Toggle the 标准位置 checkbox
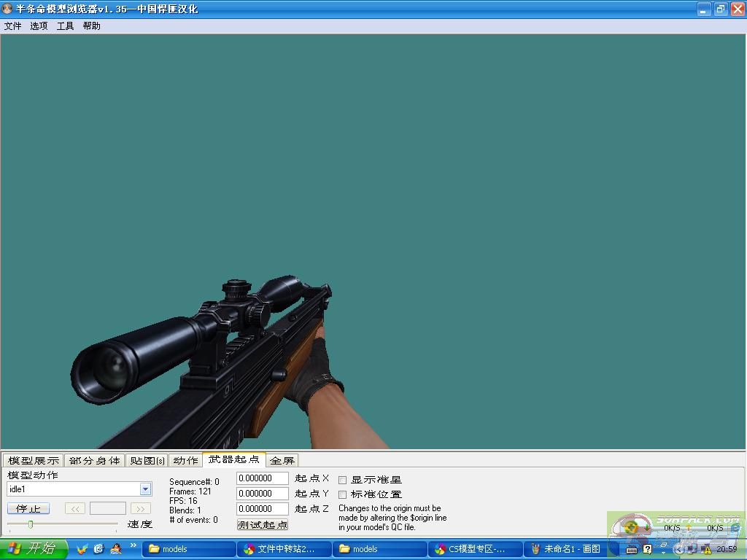 tap(343, 494)
